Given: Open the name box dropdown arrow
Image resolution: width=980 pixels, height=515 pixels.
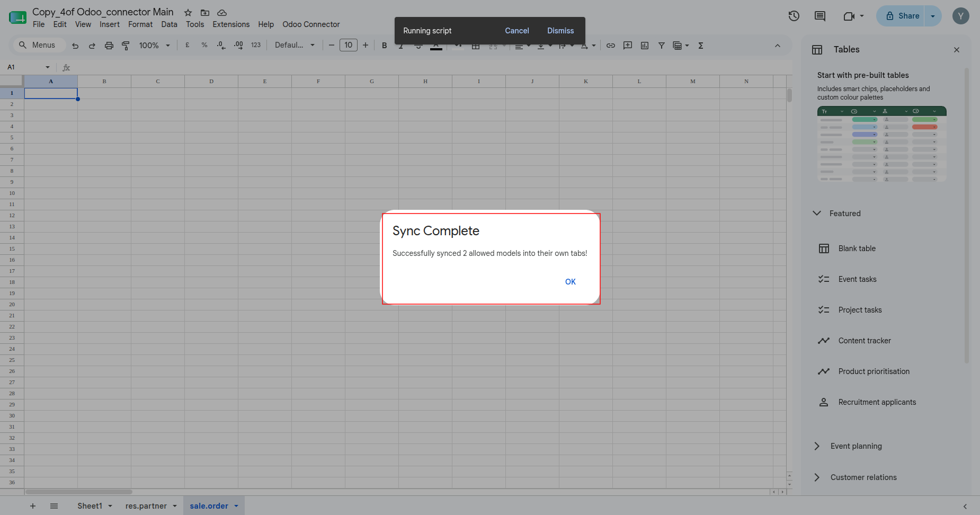Looking at the screenshot, I should 48,67.
